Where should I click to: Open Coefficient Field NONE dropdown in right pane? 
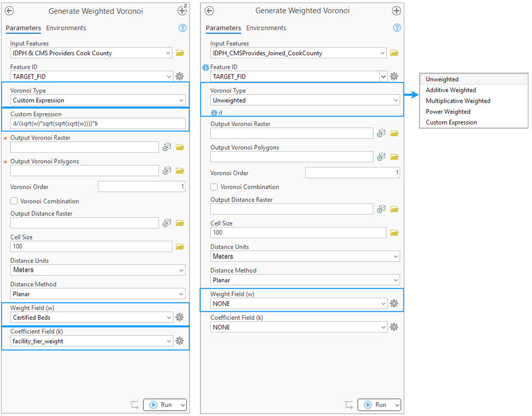click(x=299, y=327)
